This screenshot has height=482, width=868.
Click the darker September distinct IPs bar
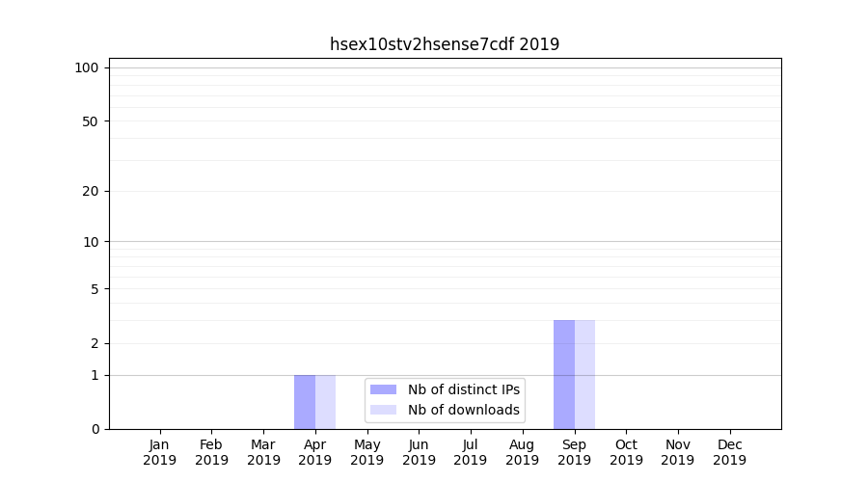[x=564, y=374]
